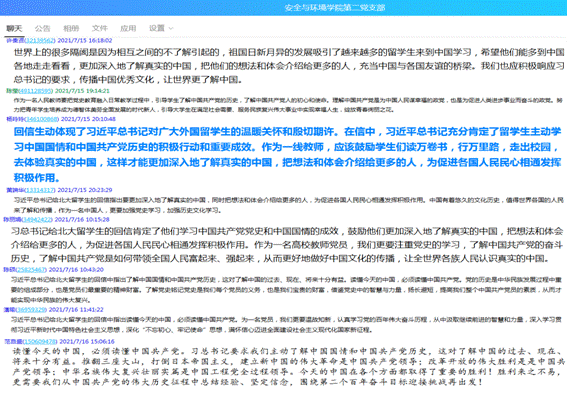Click timestamp 2021/7/15 19:14:21
Screen dimensions: 567x393
point(82,91)
